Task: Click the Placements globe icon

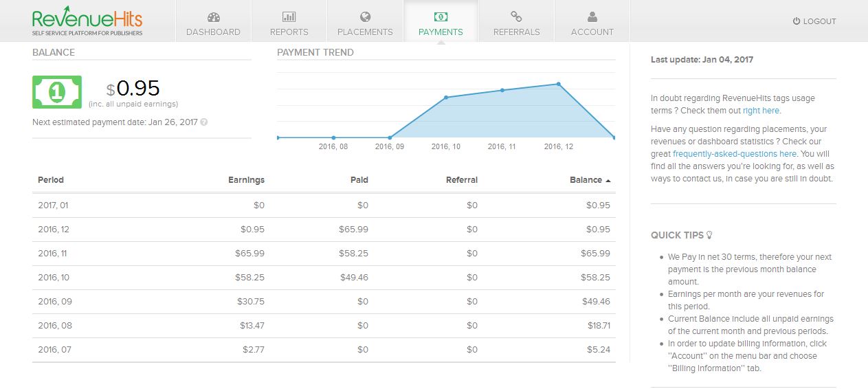Action: [365, 17]
